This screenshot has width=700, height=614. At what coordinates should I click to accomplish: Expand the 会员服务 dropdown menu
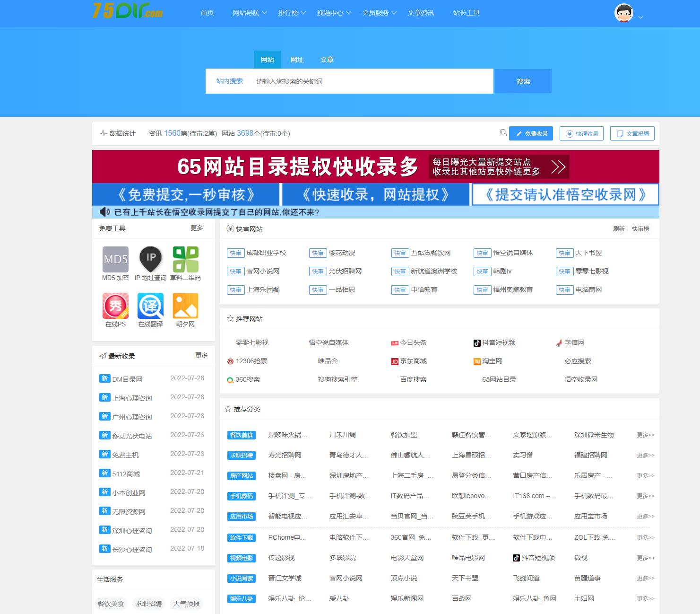point(379,13)
